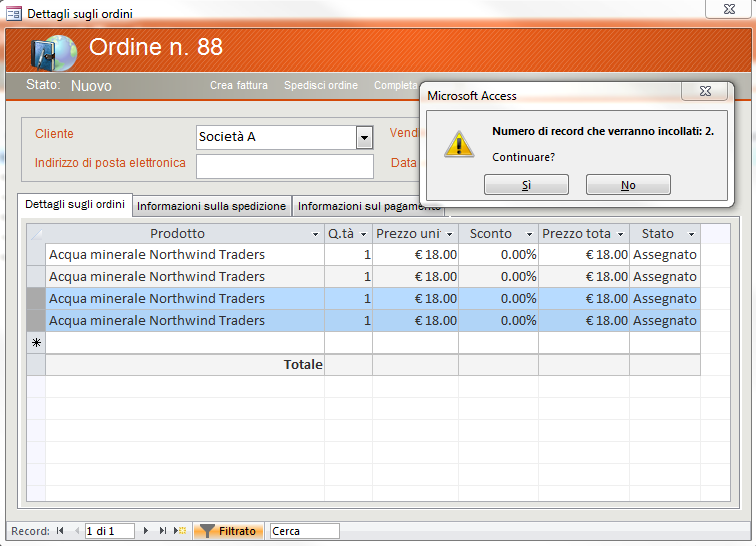Click the Ordine n. 88 heading
This screenshot has width=756, height=546.
pyautogui.click(x=156, y=47)
